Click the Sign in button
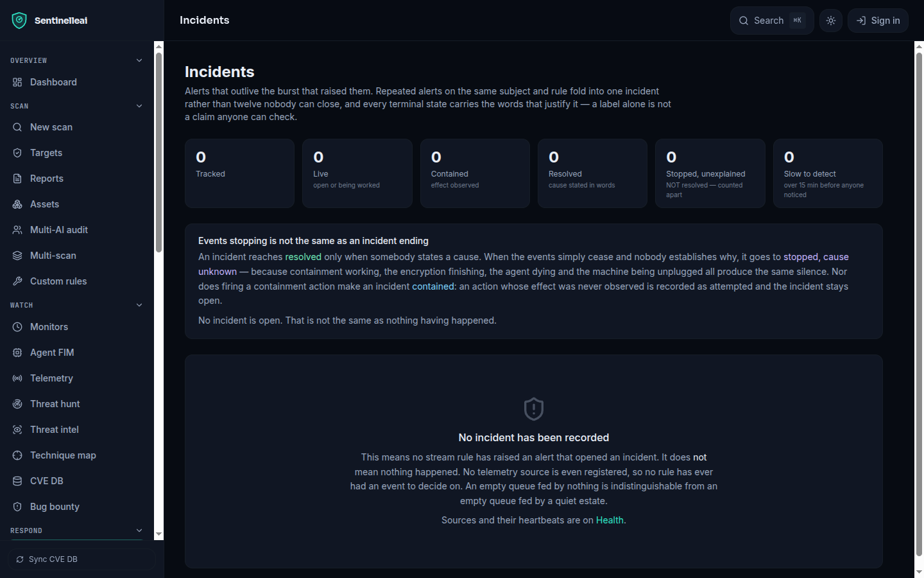Image resolution: width=924 pixels, height=578 pixels. (878, 21)
